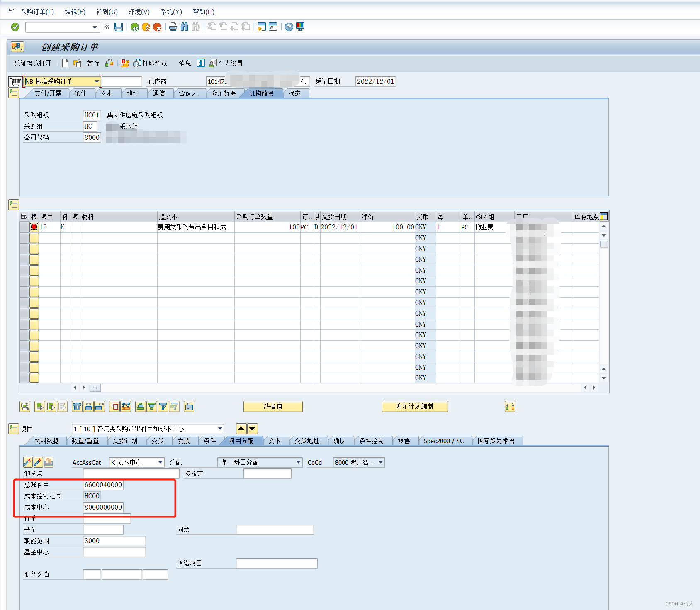Click the blue information icon
Viewport: 700px width, 610px height.
[201, 63]
